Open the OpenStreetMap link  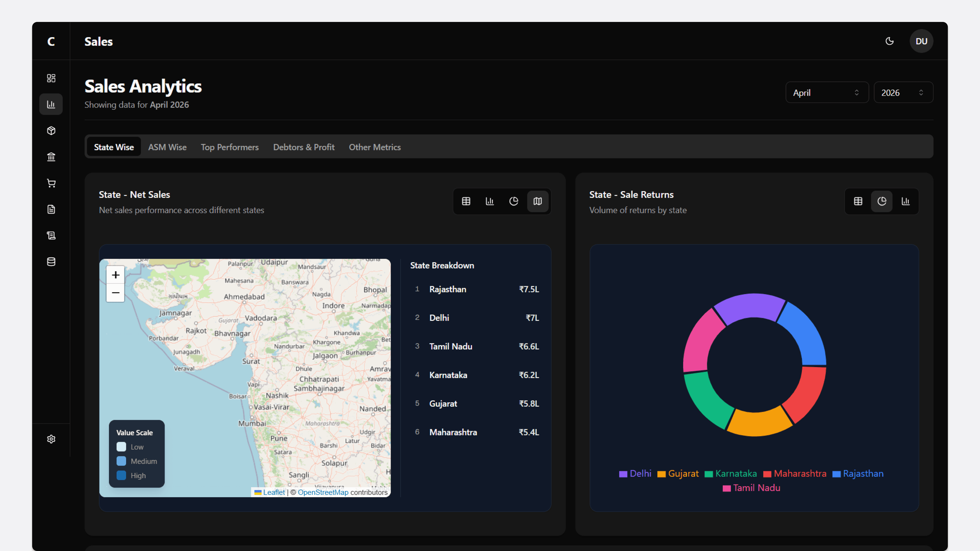(323, 492)
